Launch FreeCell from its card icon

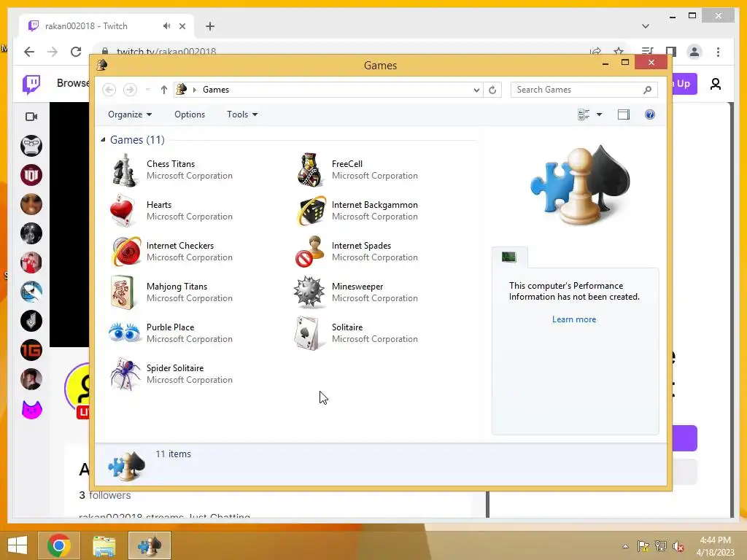click(x=309, y=170)
